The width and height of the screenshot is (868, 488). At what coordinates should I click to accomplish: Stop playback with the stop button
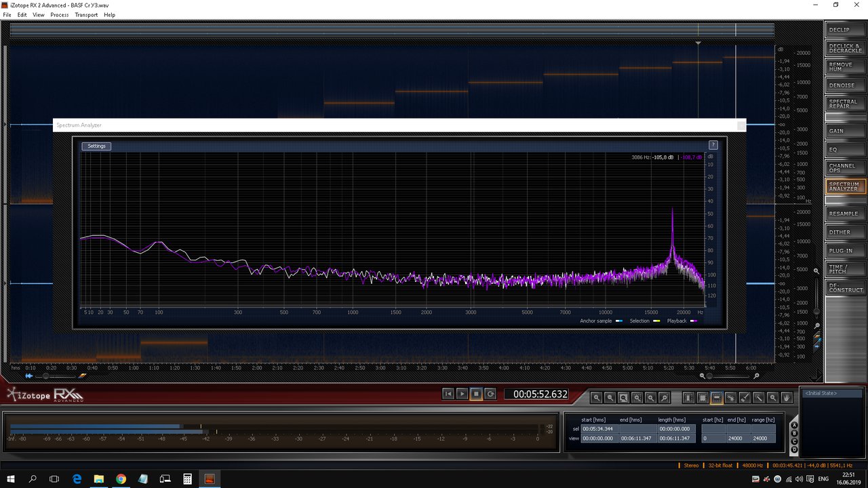[476, 394]
